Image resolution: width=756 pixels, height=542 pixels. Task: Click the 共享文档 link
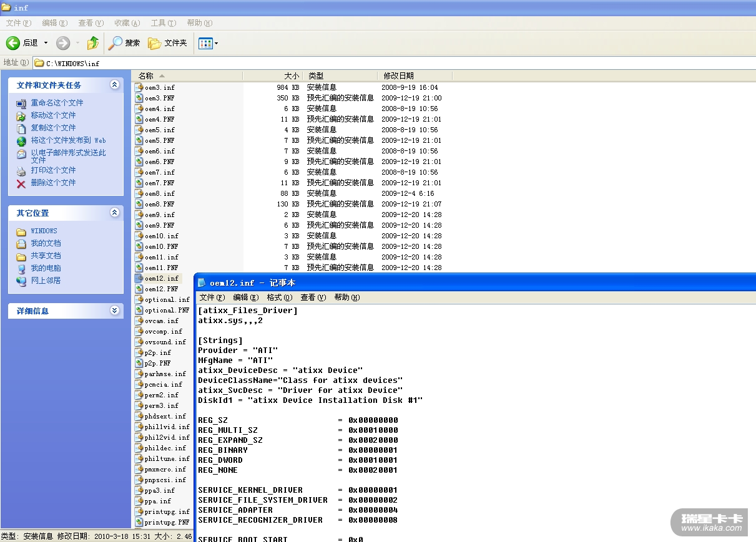[x=46, y=256]
